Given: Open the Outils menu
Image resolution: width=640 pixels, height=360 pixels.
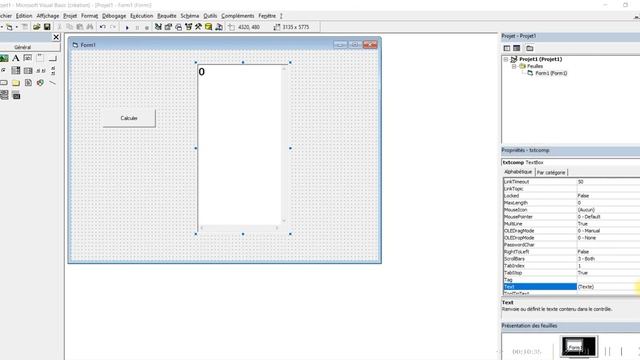Looking at the screenshot, I should pyautogui.click(x=210, y=16).
